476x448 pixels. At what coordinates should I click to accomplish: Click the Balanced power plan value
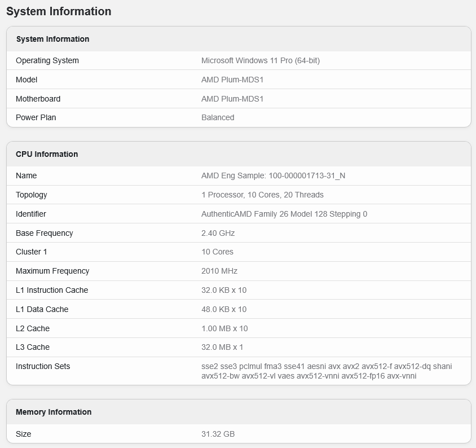click(218, 117)
